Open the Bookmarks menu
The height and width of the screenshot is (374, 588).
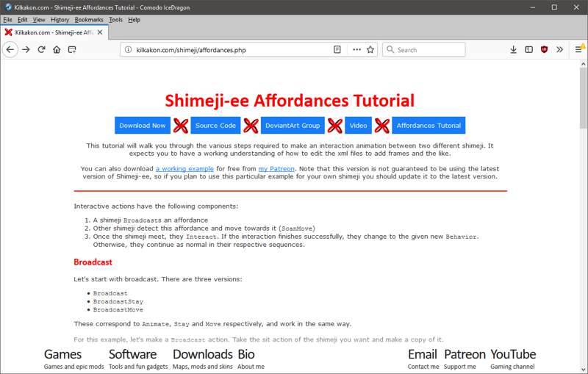coord(89,20)
